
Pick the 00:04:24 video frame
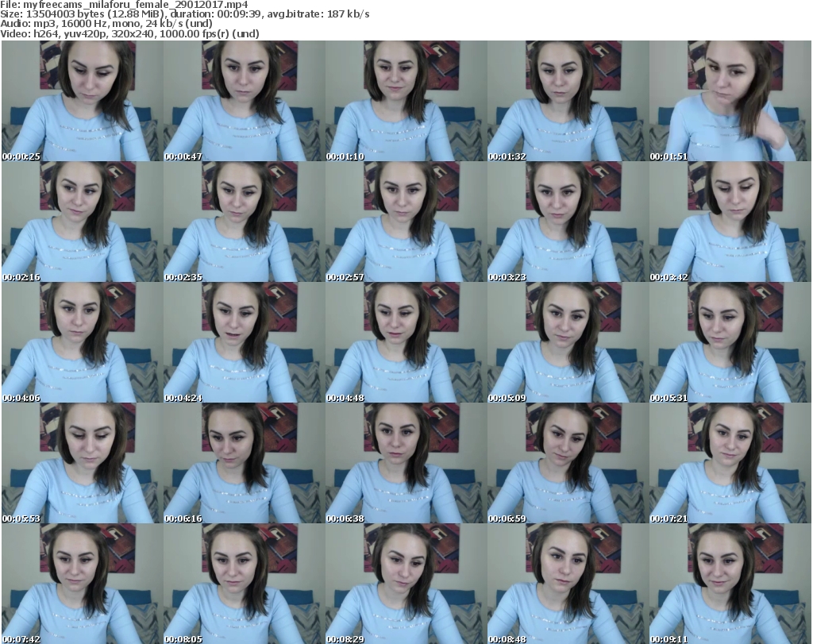pyautogui.click(x=245, y=343)
